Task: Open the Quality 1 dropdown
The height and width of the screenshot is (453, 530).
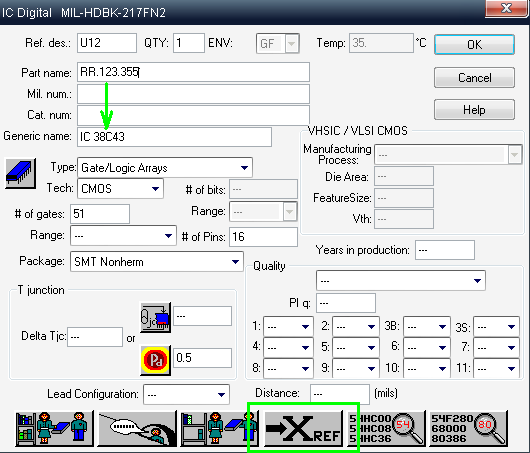Action: point(288,327)
